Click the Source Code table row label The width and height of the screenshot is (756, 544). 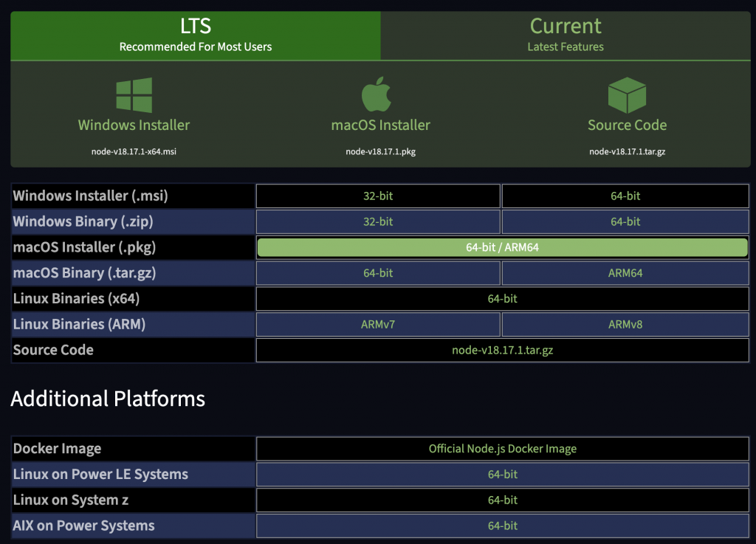[53, 350]
